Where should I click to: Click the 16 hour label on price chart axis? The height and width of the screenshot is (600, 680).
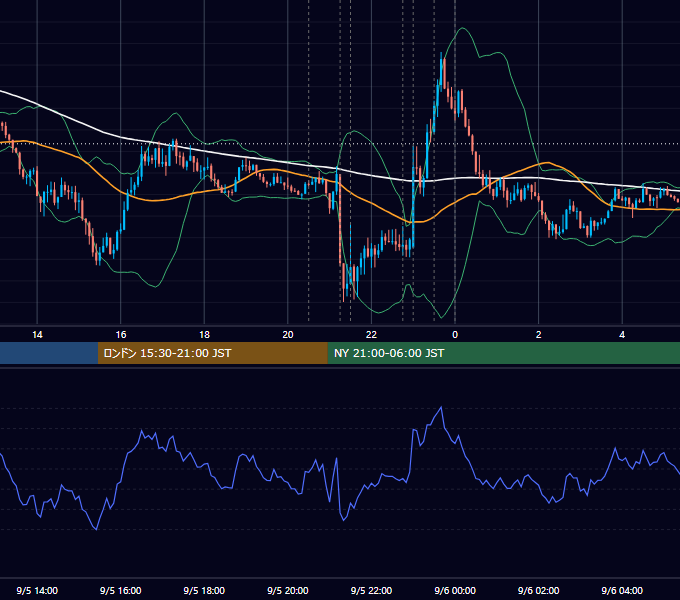121,335
